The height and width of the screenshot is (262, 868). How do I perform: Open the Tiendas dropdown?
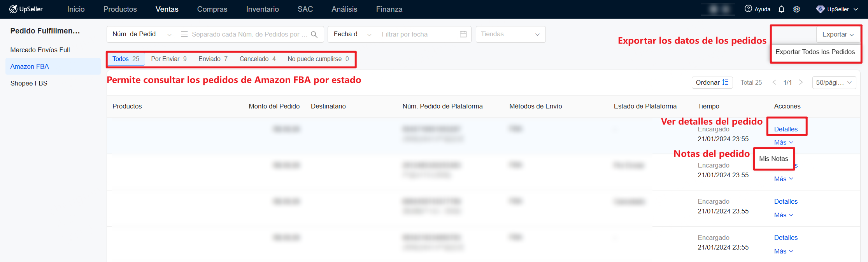(510, 34)
